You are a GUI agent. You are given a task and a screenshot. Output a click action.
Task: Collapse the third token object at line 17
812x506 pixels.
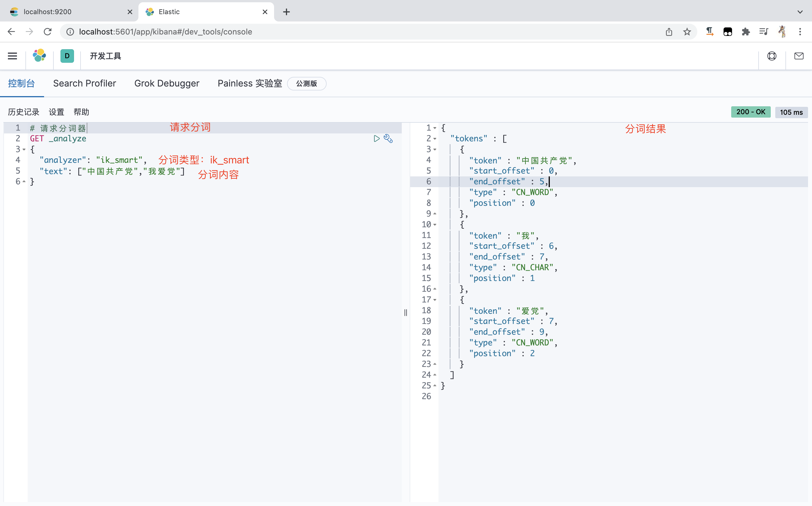(435, 300)
